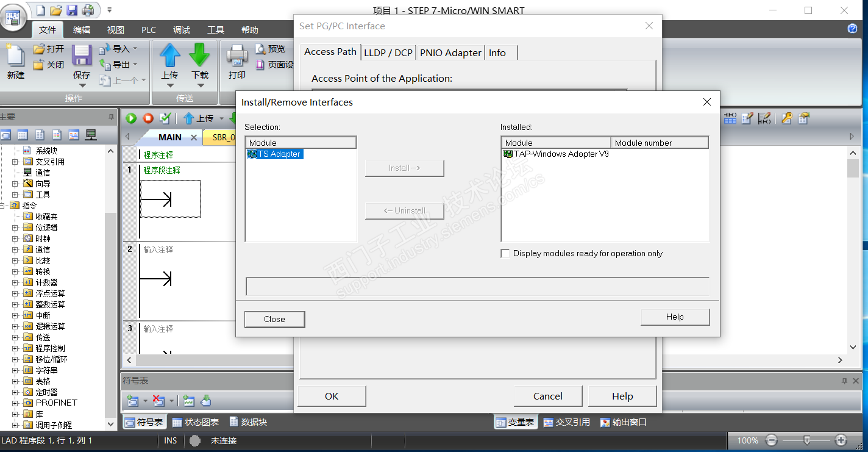Open the 输出窗口 tab
This screenshot has width=868, height=452.
coord(623,422)
